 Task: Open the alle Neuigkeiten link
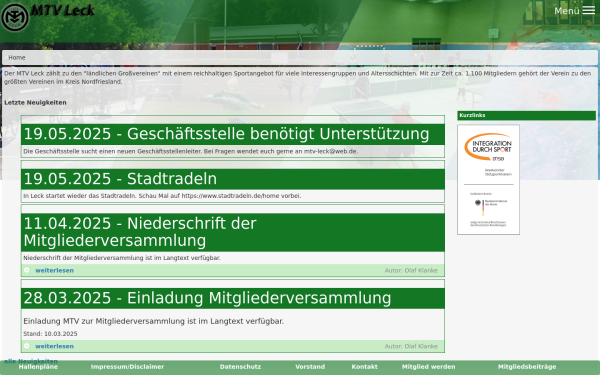click(x=31, y=361)
